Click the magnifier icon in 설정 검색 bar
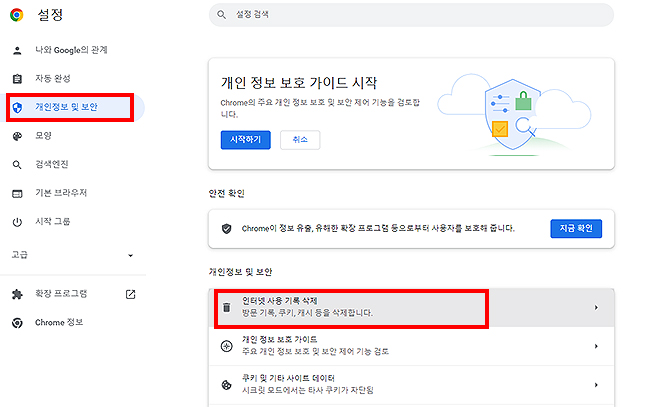The height and width of the screenshot is (407, 650). coord(222,15)
